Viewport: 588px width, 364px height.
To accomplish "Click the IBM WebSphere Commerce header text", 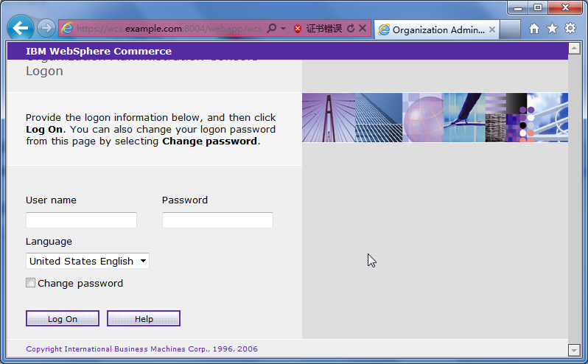I will click(x=99, y=52).
